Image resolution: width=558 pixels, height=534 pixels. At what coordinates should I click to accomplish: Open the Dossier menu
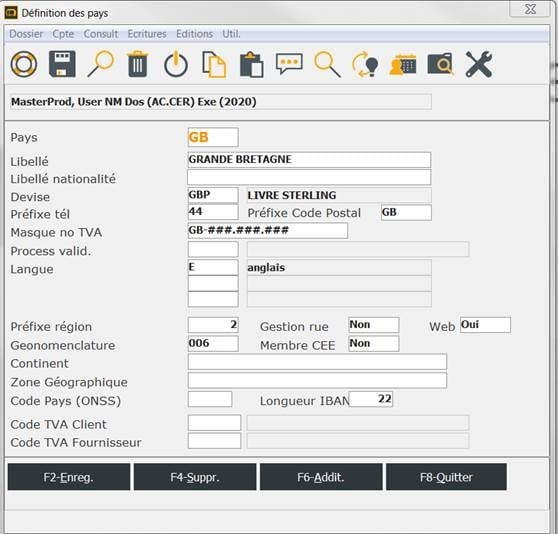click(x=26, y=34)
